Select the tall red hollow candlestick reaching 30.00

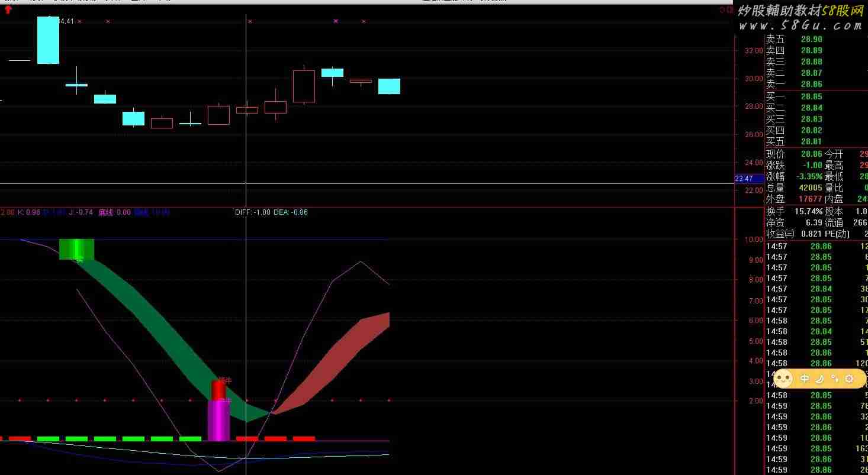point(304,86)
